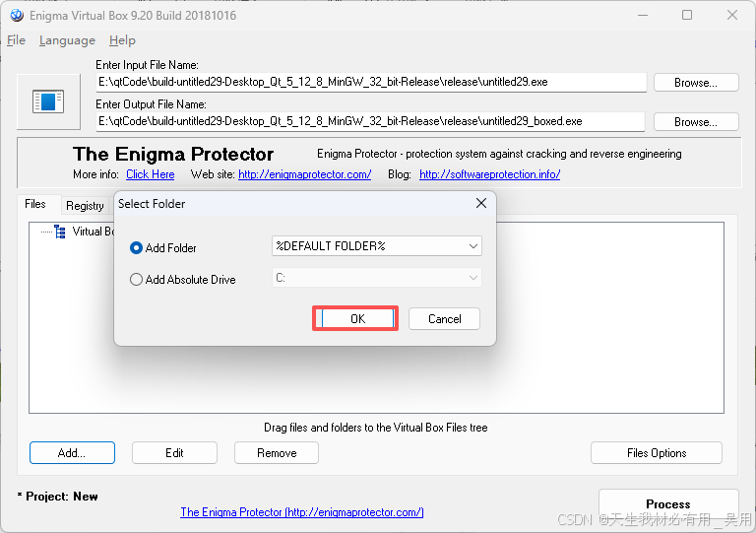The height and width of the screenshot is (533, 756).
Task: Close the Select Folder dialog
Action: coord(480,204)
